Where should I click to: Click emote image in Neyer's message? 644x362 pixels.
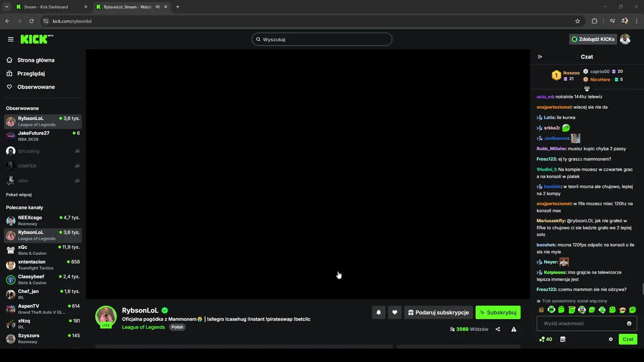click(x=565, y=262)
